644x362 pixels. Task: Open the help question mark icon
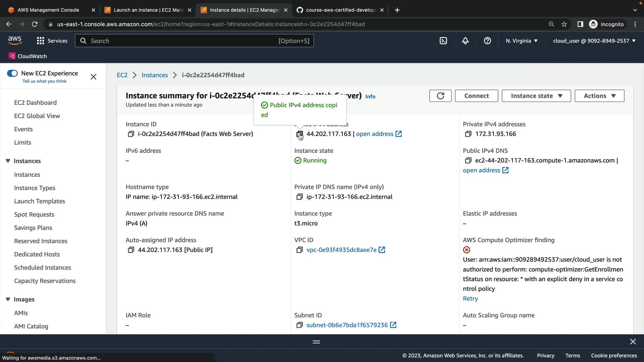(x=487, y=41)
